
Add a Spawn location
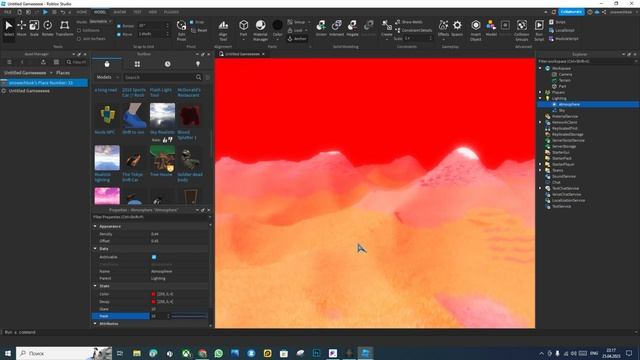(457, 28)
